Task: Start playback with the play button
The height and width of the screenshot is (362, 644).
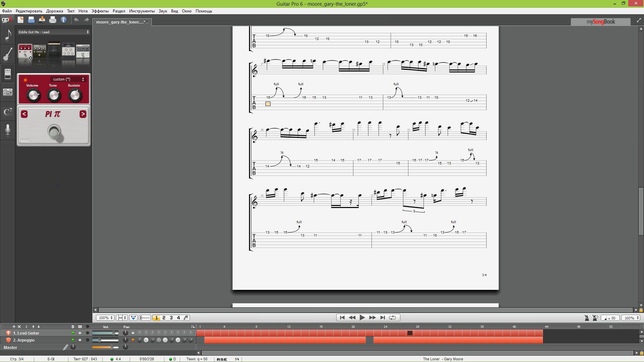Action: coord(362,317)
